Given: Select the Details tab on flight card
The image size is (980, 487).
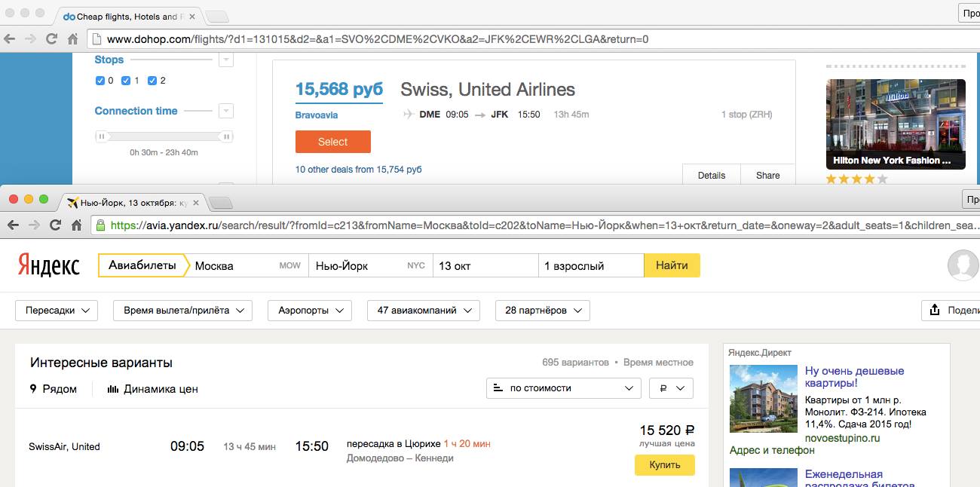Looking at the screenshot, I should [711, 175].
